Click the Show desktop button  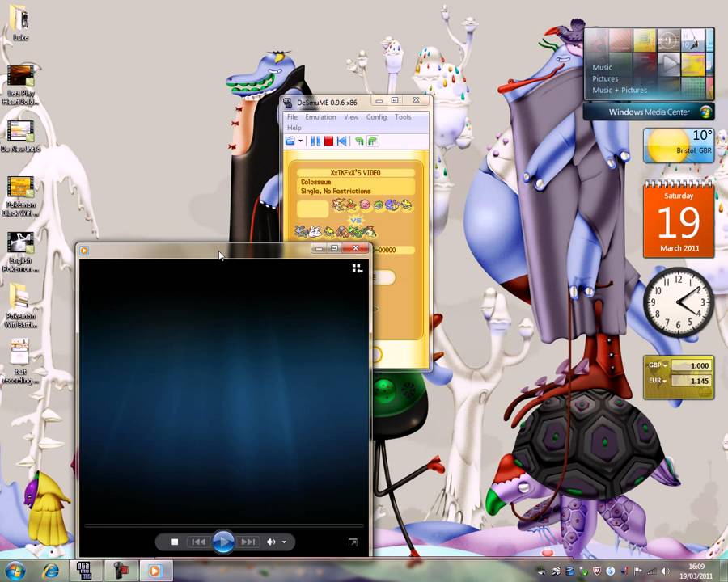point(724,571)
